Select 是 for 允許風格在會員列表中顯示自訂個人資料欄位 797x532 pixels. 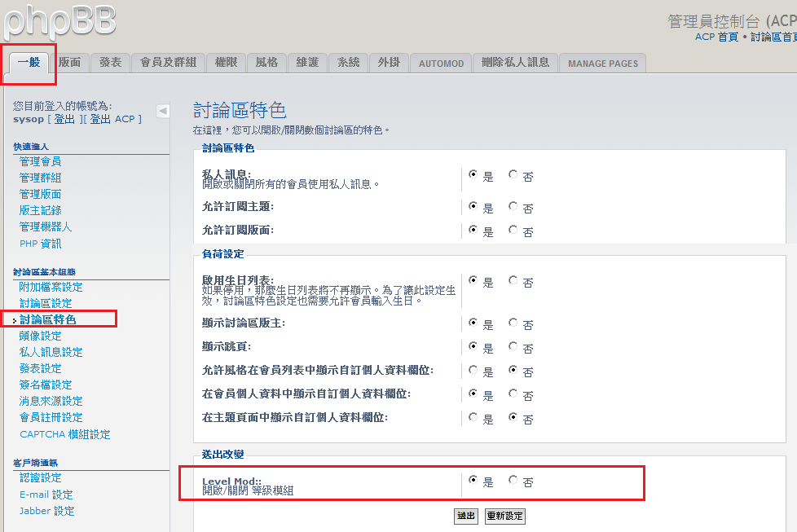473,369
